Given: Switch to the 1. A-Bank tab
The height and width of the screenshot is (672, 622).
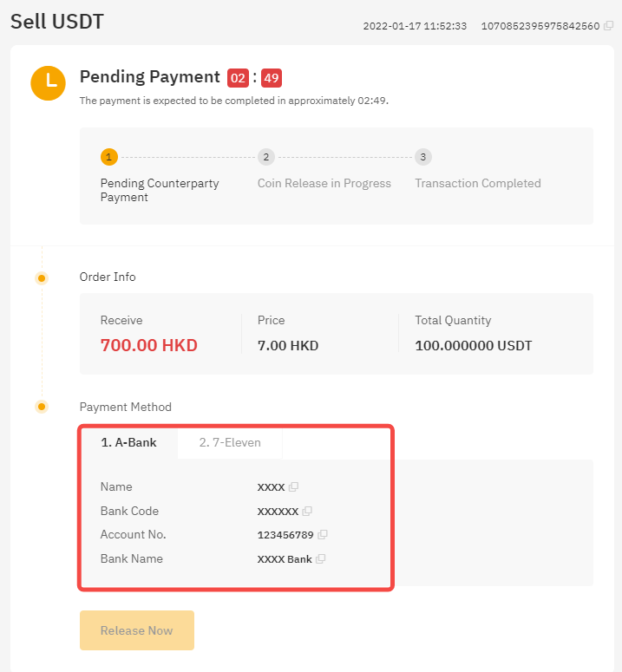Looking at the screenshot, I should coord(128,442).
